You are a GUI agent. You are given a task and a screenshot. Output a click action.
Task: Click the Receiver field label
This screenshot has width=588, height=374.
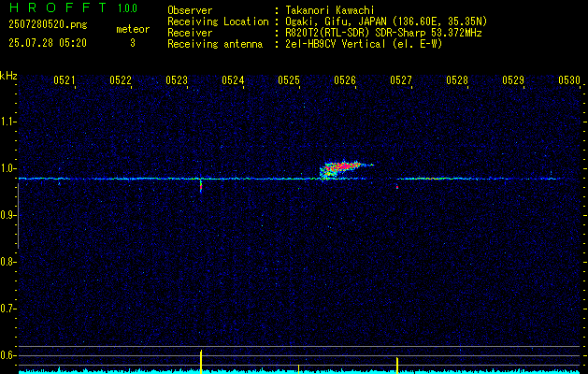click(190, 33)
